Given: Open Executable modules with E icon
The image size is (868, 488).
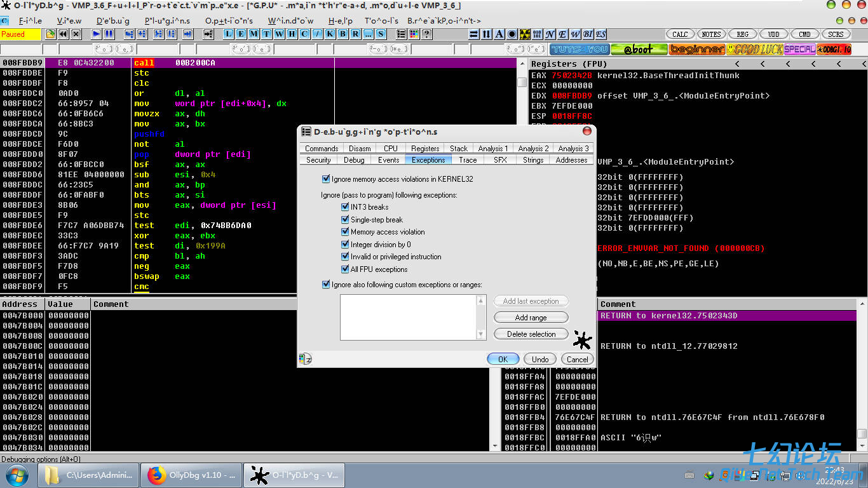Looking at the screenshot, I should tap(241, 34).
